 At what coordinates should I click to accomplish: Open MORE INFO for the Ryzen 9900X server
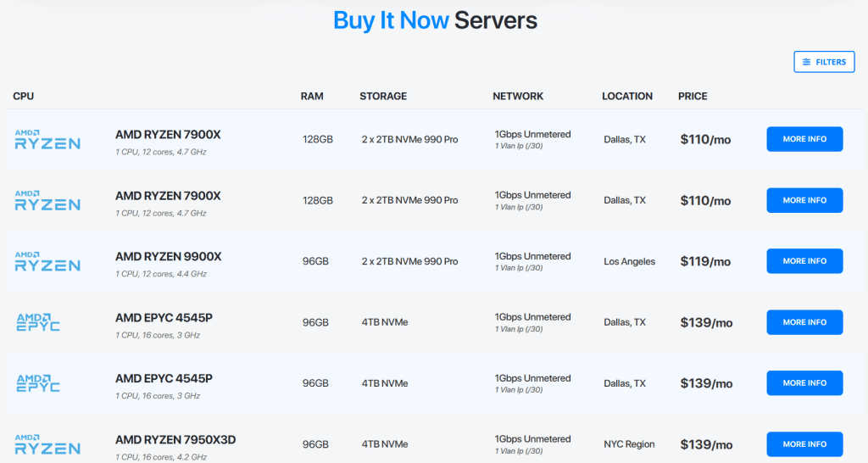pyautogui.click(x=804, y=261)
